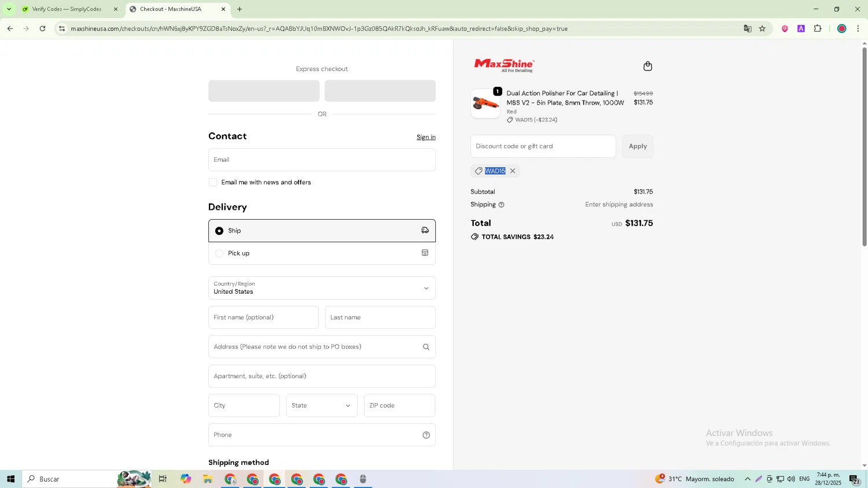Open the tab search dropdown arrow
The width and height of the screenshot is (868, 488).
(9, 9)
